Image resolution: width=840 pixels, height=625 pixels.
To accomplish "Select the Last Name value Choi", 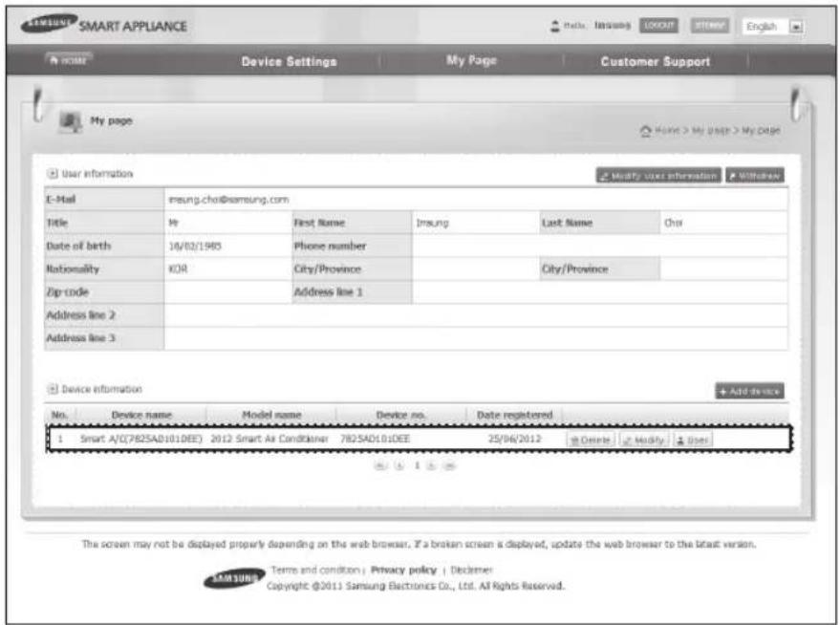I will tap(674, 223).
